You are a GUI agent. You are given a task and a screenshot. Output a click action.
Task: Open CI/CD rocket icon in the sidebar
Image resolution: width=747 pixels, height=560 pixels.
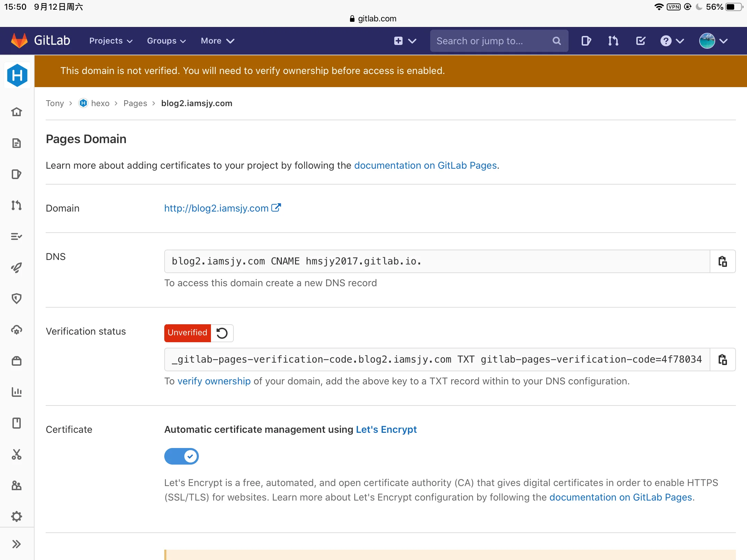coord(17,268)
